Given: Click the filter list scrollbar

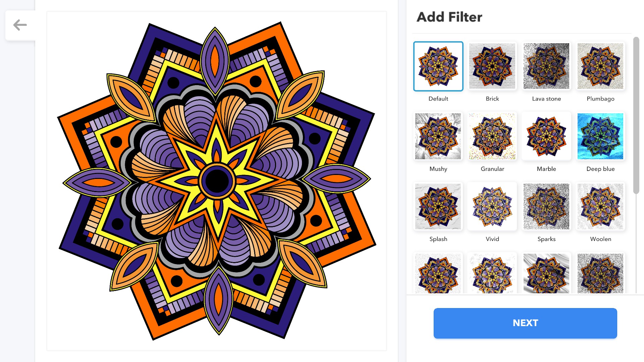Looking at the screenshot, I should tap(636, 116).
